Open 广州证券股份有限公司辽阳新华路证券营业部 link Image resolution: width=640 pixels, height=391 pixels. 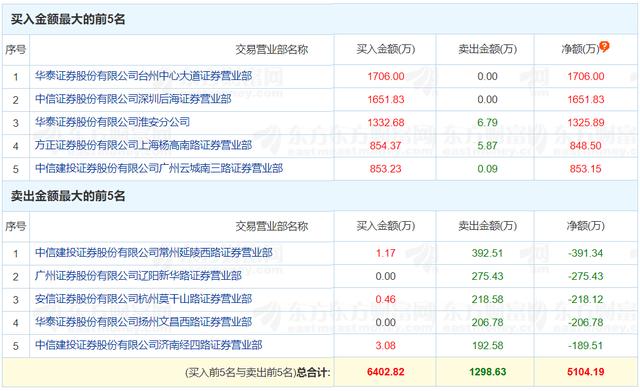coord(138,276)
